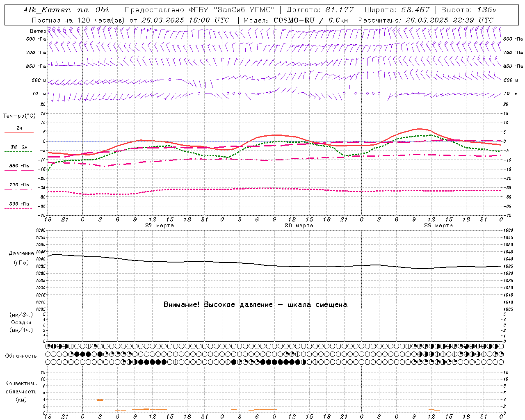Viewport: 525px width, 420px height.
Task: Click the Осадки panel label
Action: 21,322
